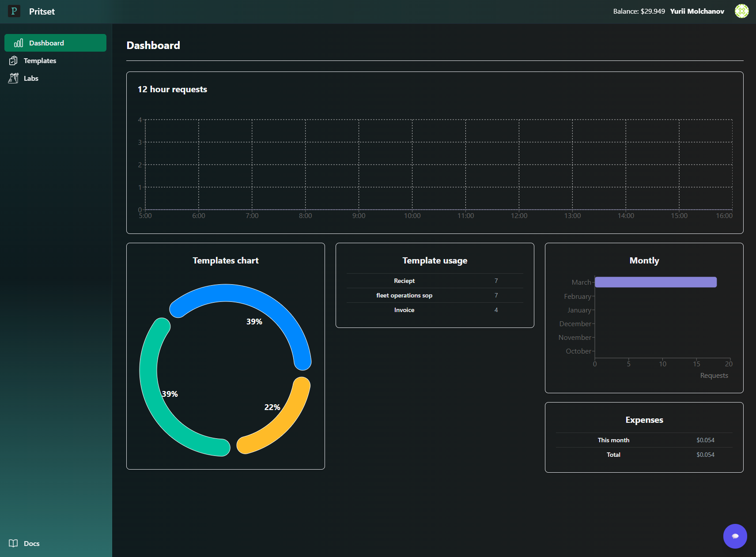Viewport: 756px width, 557px height.
Task: Click the March bar in Montly chart
Action: [x=655, y=282]
